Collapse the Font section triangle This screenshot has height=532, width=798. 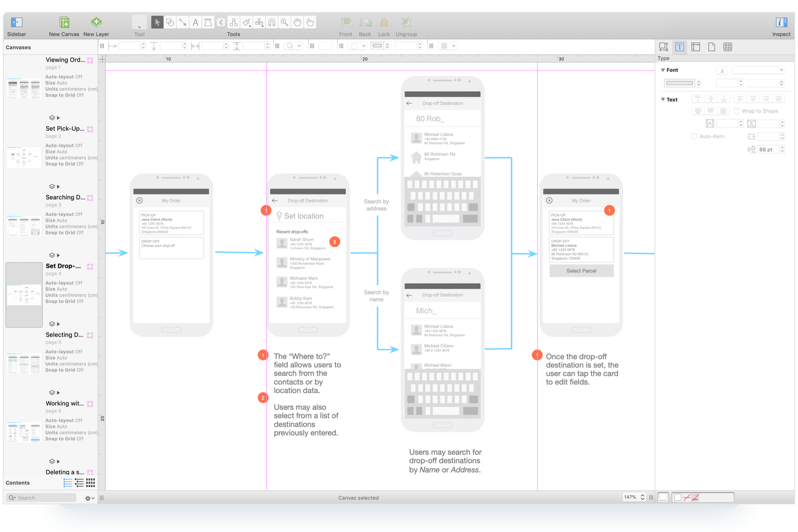pos(663,70)
